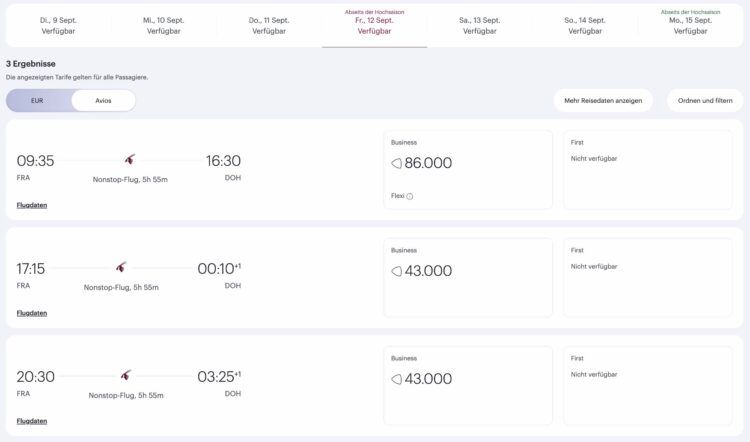This screenshot has width=750, height=442.
Task: Switch the price display to EUR
Action: pos(38,101)
